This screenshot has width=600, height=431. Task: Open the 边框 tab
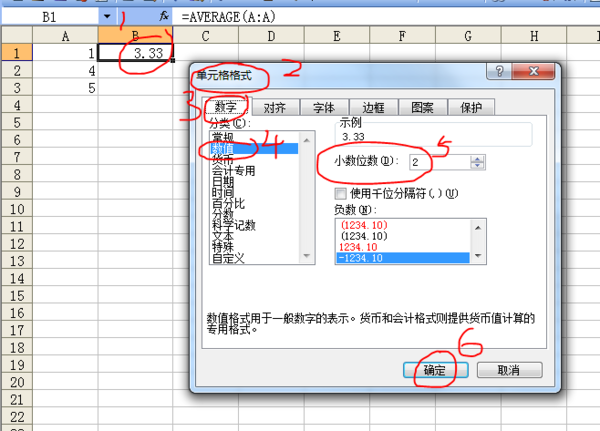click(x=373, y=108)
